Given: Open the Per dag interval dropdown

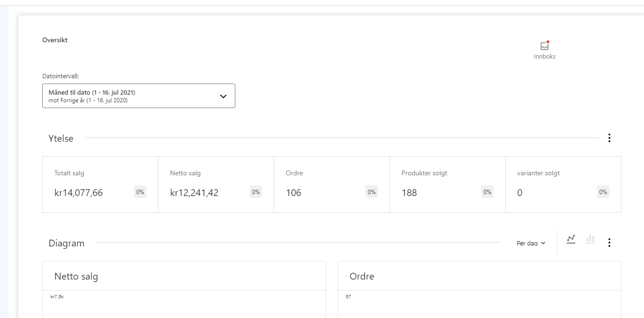Looking at the screenshot, I should point(531,243).
